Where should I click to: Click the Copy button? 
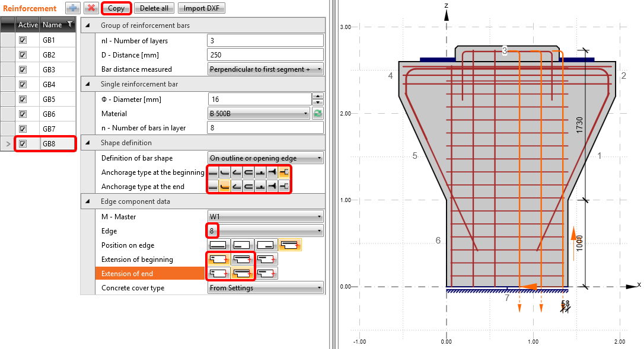116,8
